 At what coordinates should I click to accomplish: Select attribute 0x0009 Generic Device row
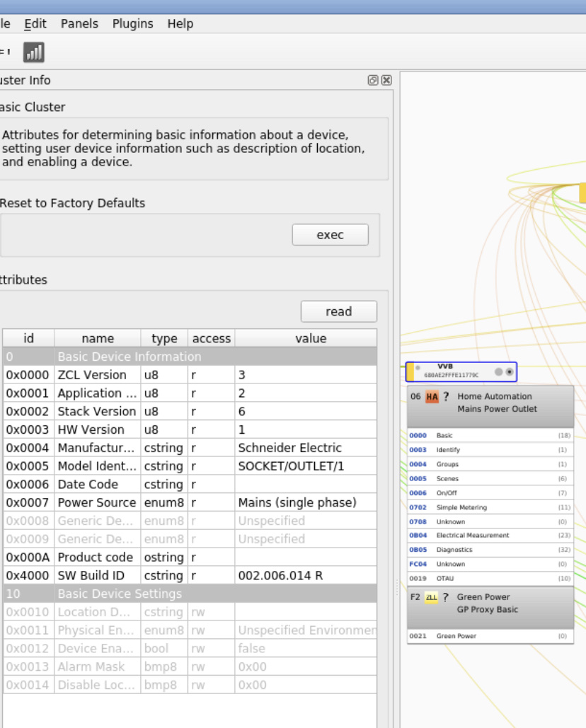(x=190, y=539)
